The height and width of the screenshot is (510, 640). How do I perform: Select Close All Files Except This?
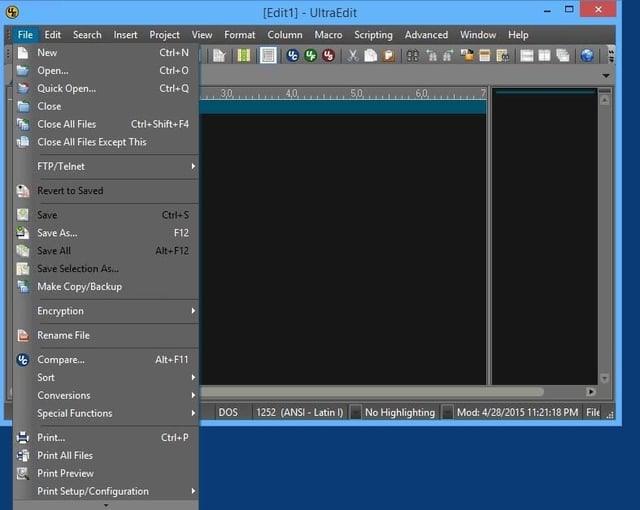point(106,142)
